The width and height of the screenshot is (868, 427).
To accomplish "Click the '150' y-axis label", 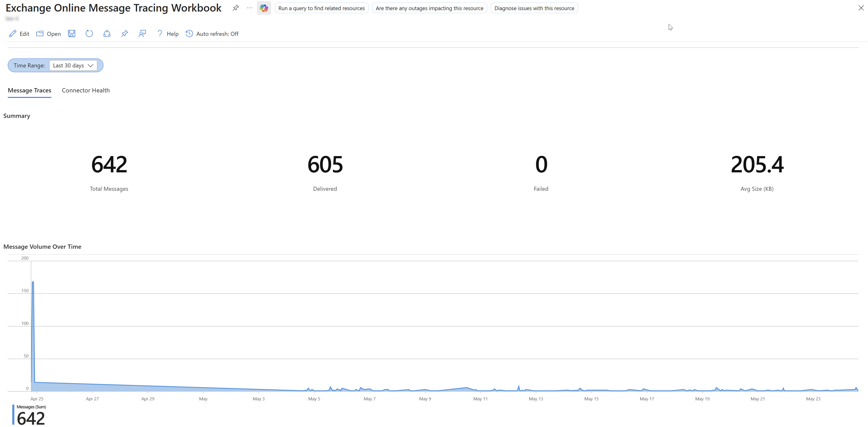I will tap(25, 291).
